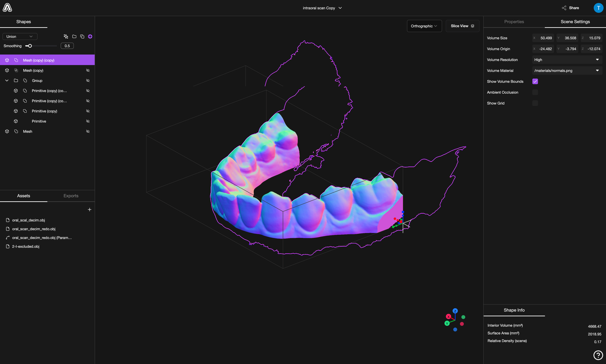606x364 pixels.
Task: Select the oral_scal_decim.obj asset
Action: coord(29,220)
